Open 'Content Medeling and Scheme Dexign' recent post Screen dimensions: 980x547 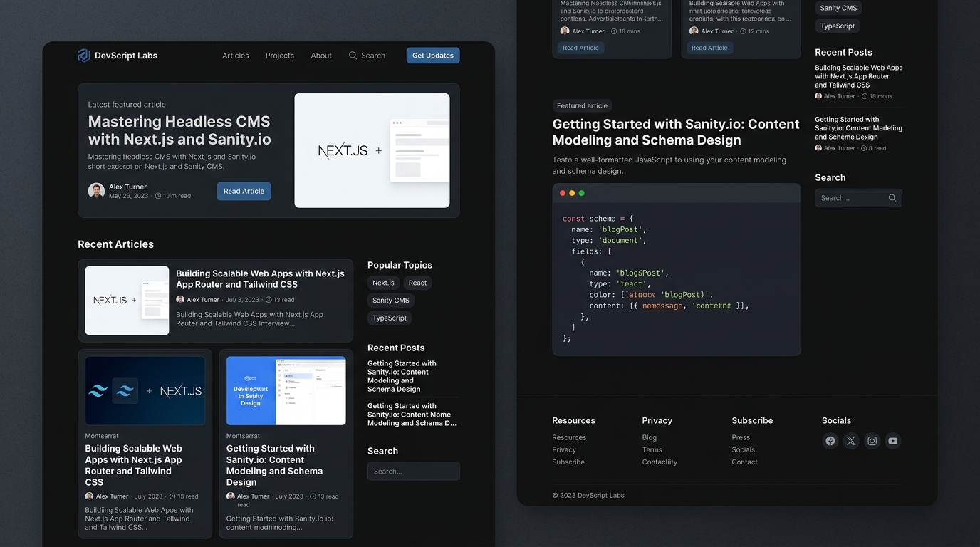click(x=858, y=128)
